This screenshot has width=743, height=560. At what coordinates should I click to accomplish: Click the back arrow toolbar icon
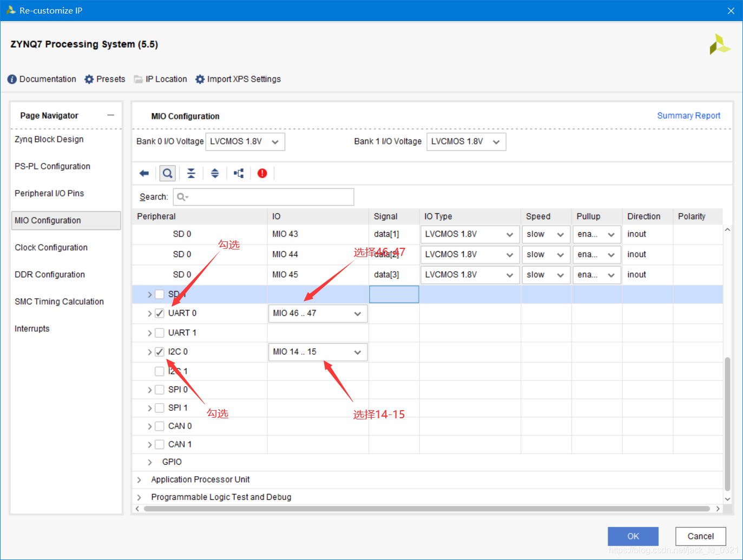tap(144, 173)
